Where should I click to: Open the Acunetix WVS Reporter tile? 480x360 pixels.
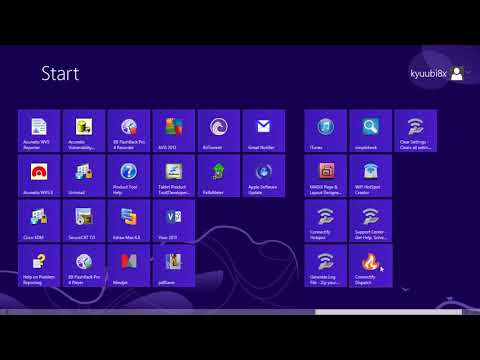pos(39,131)
